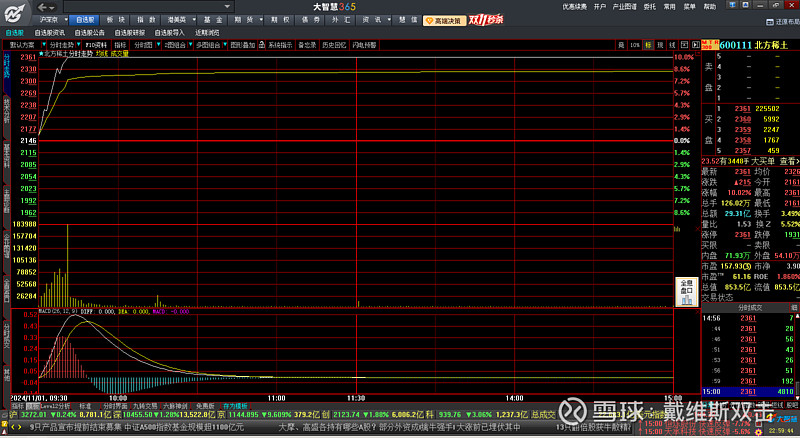Open the 常用 menu

click(x=669, y=7)
